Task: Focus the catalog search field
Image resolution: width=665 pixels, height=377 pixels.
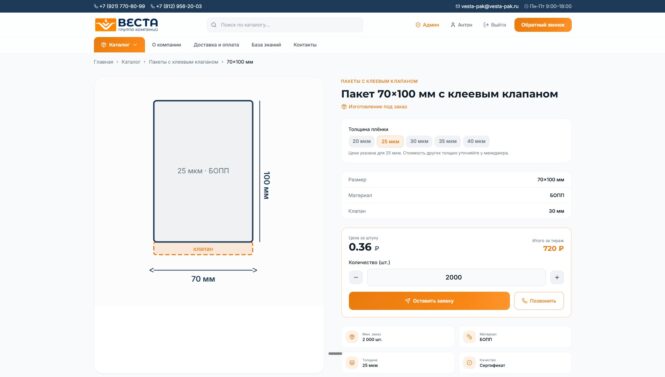Action: pos(285,25)
